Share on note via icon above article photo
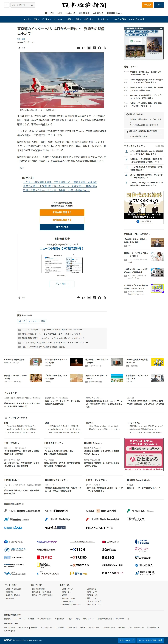 coord(89,48)
